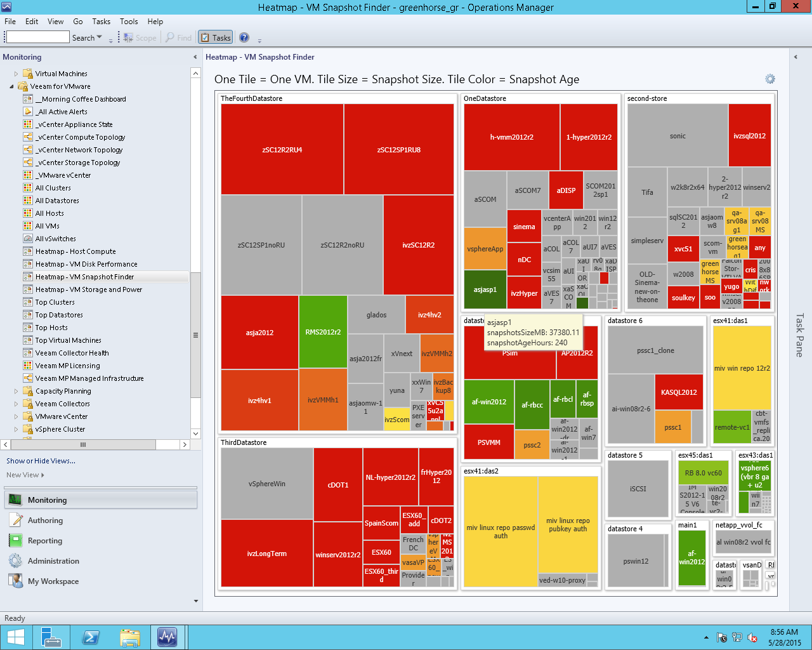
Task: Open Heatmap - VM Disk Performance view
Action: click(x=86, y=264)
